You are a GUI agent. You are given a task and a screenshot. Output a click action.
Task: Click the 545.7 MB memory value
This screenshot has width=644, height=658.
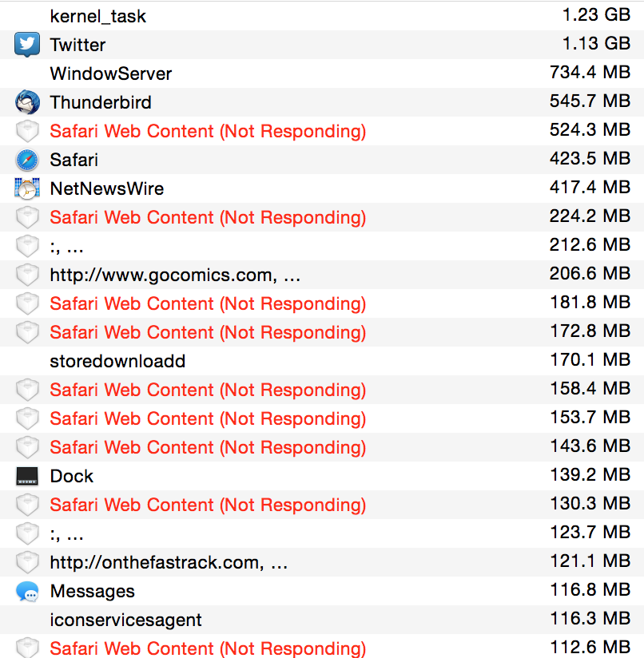point(590,101)
